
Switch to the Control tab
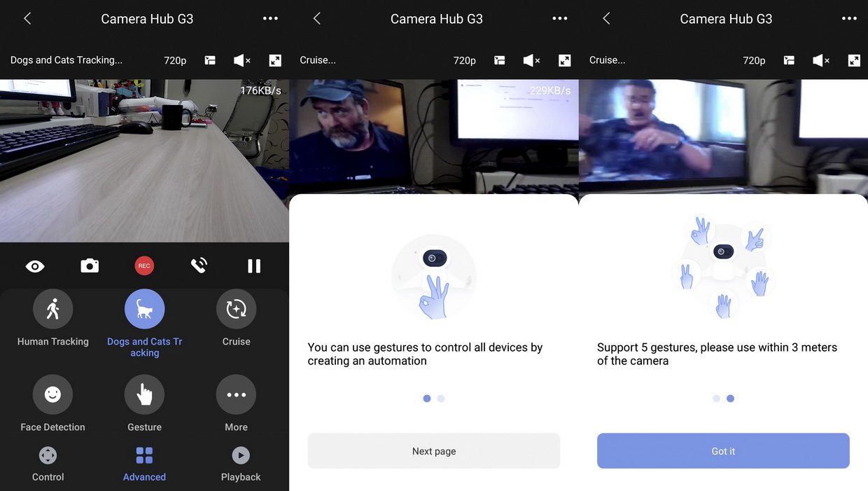click(x=48, y=464)
